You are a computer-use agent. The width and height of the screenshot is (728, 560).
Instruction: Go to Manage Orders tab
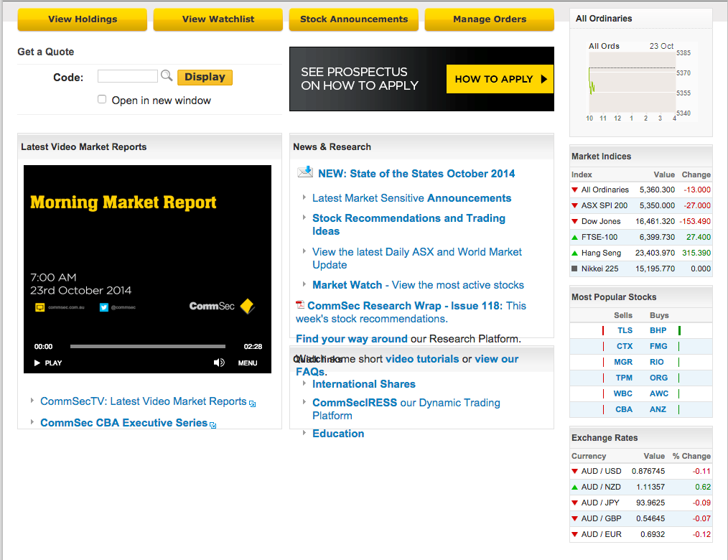pos(490,19)
